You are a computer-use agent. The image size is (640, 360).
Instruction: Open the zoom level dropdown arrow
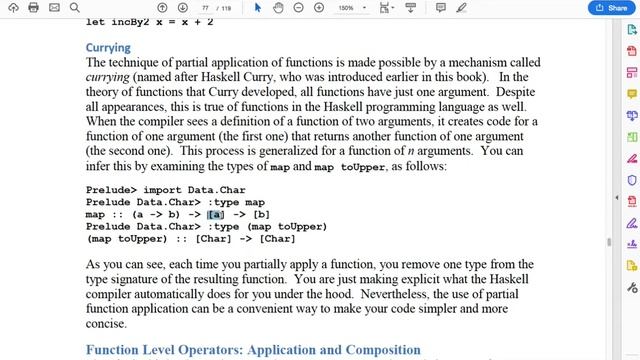point(364,8)
